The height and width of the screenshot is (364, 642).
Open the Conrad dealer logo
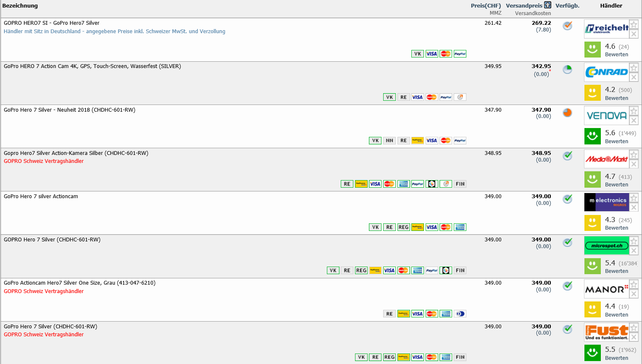[x=607, y=72]
